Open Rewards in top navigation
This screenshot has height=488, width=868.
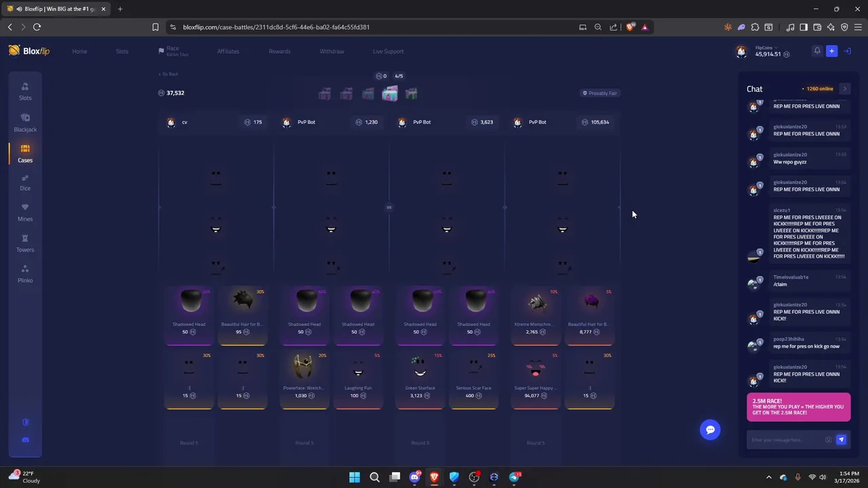(x=279, y=52)
